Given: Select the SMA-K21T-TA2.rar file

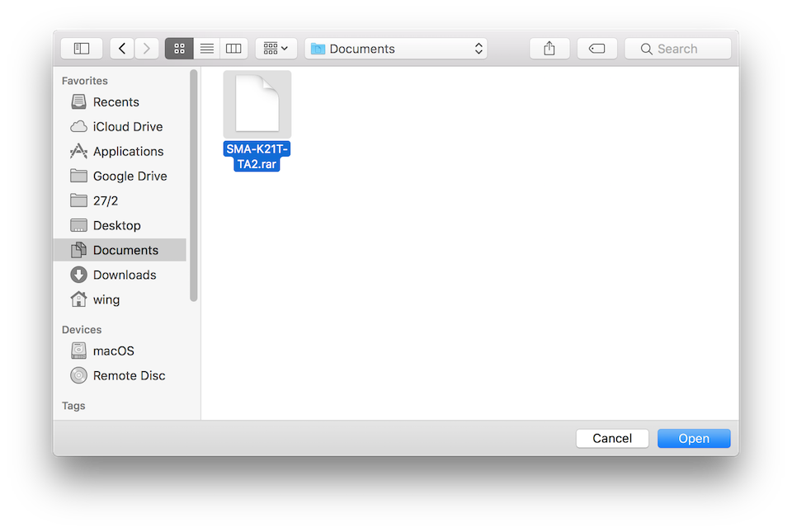Looking at the screenshot, I should 257,103.
